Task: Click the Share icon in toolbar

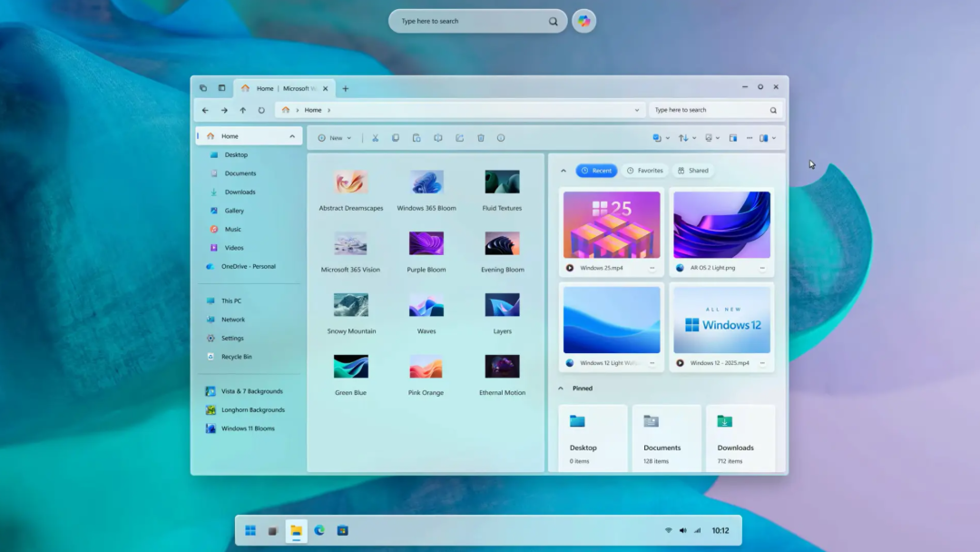Action: pos(459,138)
